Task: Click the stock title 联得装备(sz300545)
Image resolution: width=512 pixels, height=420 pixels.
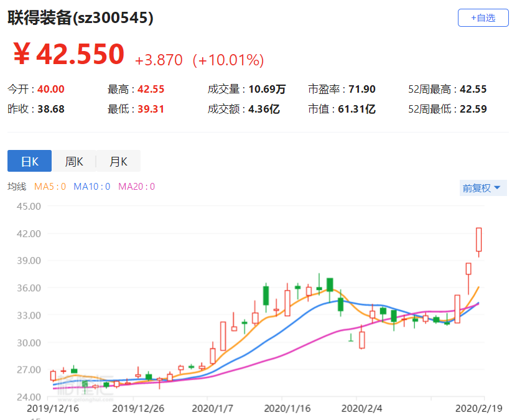Action: tap(80, 17)
